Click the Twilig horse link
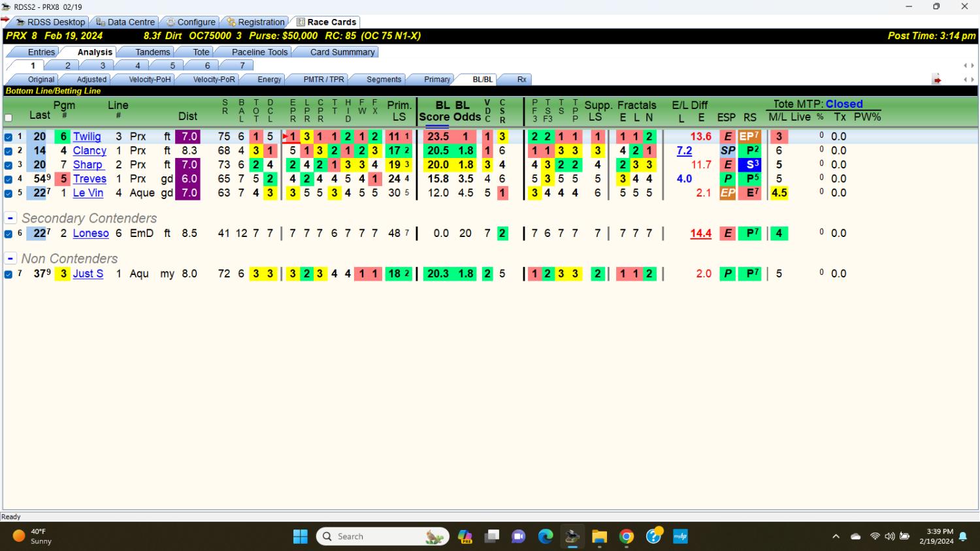980x551 pixels. [87, 136]
